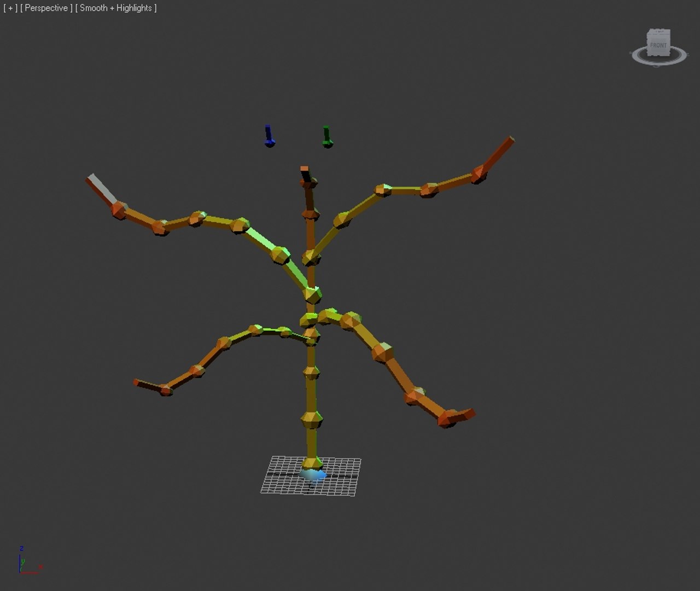Open the "[ + ]" viewport general menu

point(10,8)
